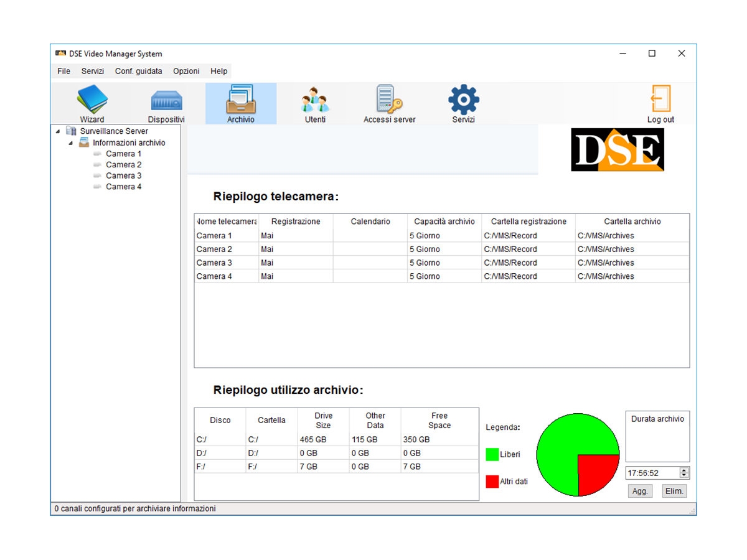The image size is (747, 560).
Task: Increase time using the spinner up arrow
Action: point(685,470)
